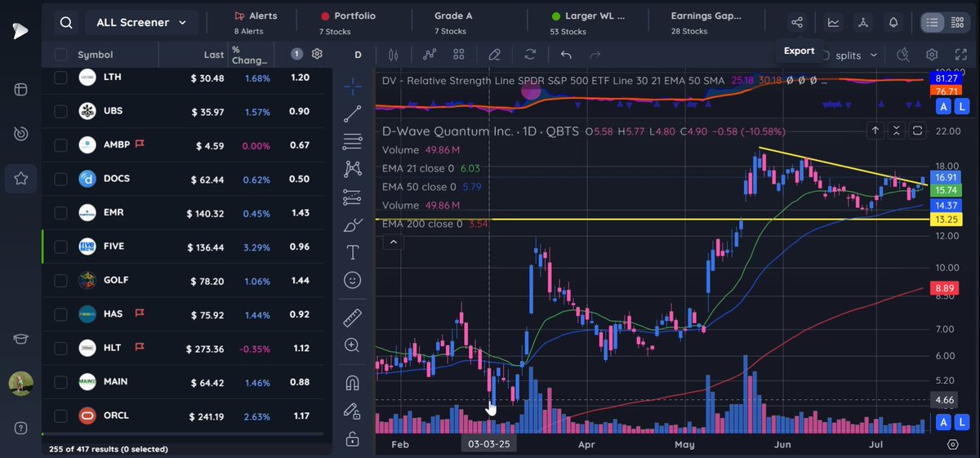Tick the checkbox for UBS
The height and width of the screenshot is (458, 980).
click(x=60, y=111)
